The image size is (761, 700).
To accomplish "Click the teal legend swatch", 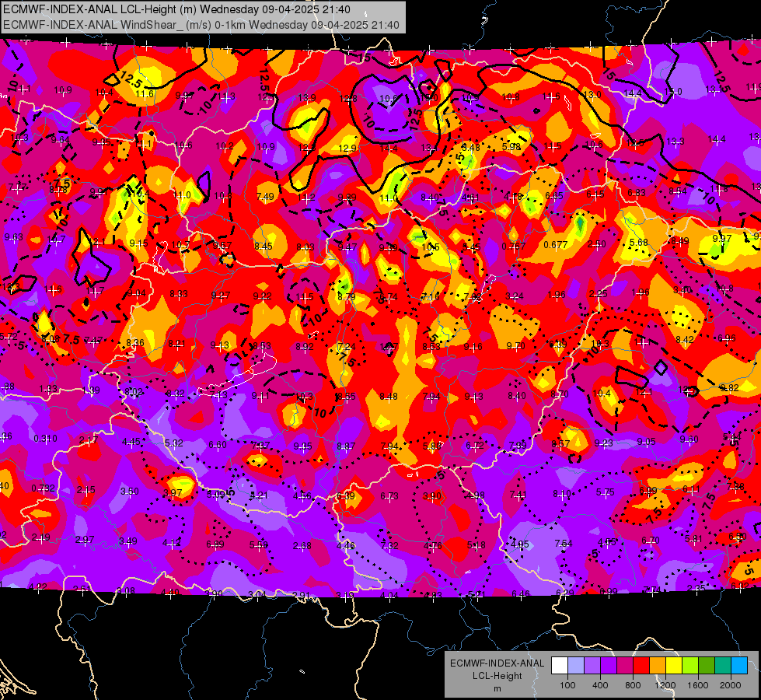I will coord(723,666).
